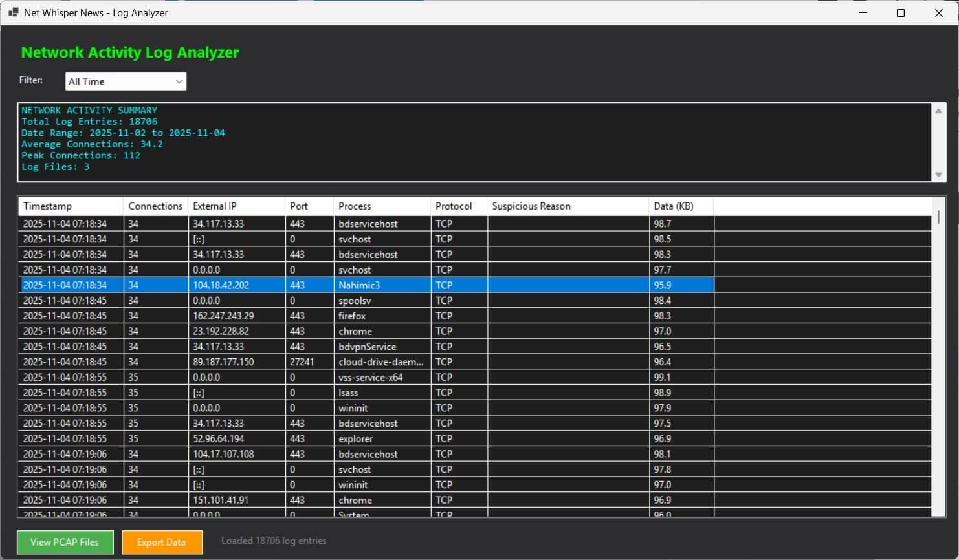Viewport: 959px width, 560px height.
Task: Click the External IP column header
Action: [x=236, y=206]
